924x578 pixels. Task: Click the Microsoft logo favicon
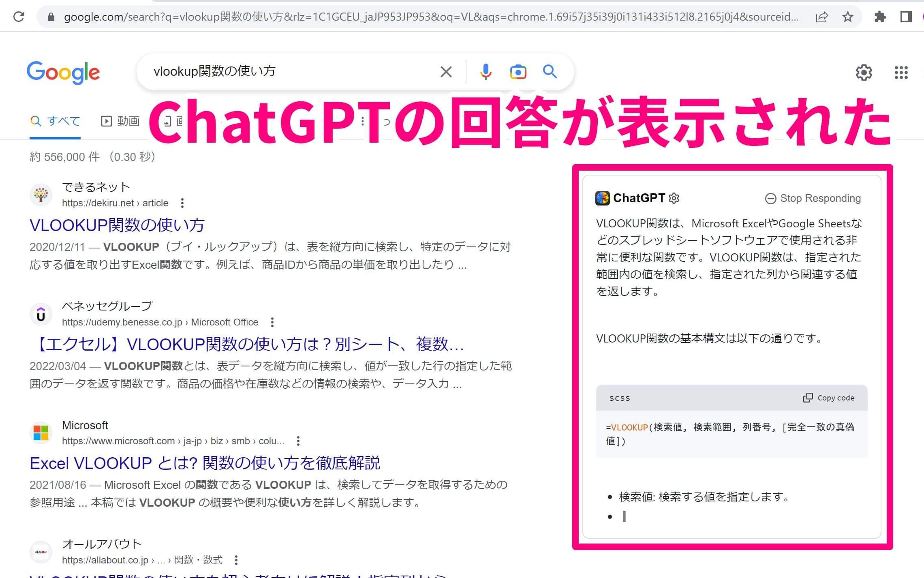pos(41,432)
